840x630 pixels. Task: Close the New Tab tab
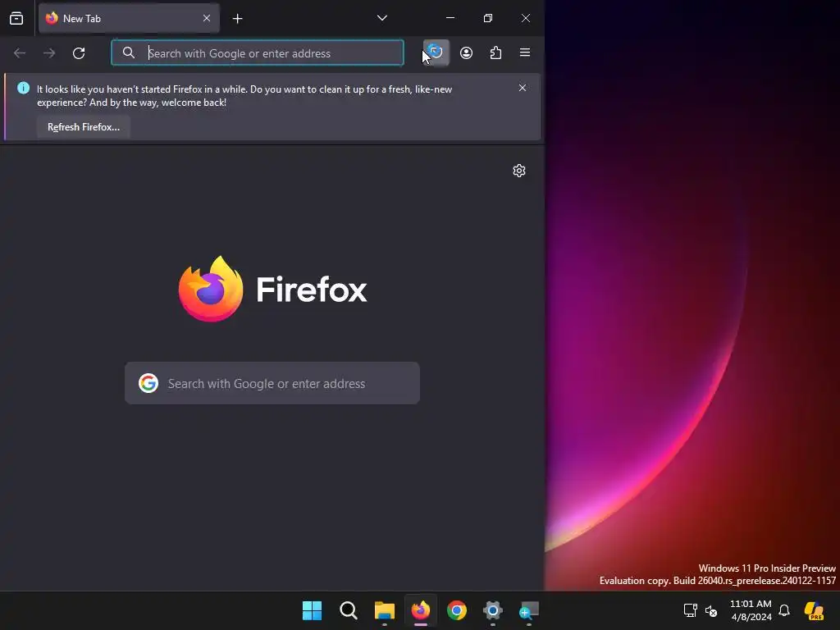coord(206,18)
